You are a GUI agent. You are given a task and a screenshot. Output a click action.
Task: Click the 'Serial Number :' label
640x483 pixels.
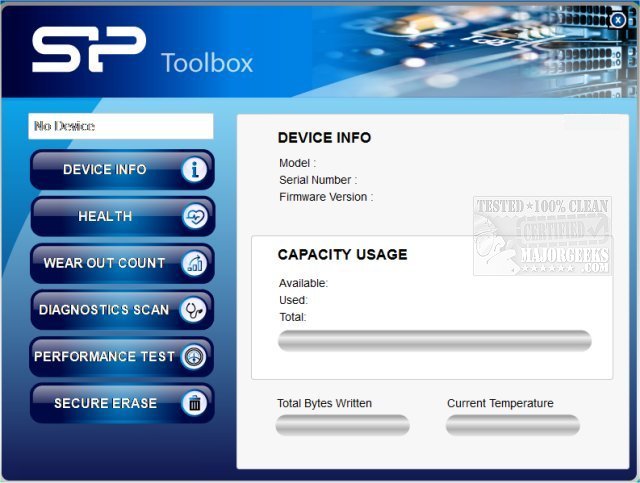[x=318, y=180]
